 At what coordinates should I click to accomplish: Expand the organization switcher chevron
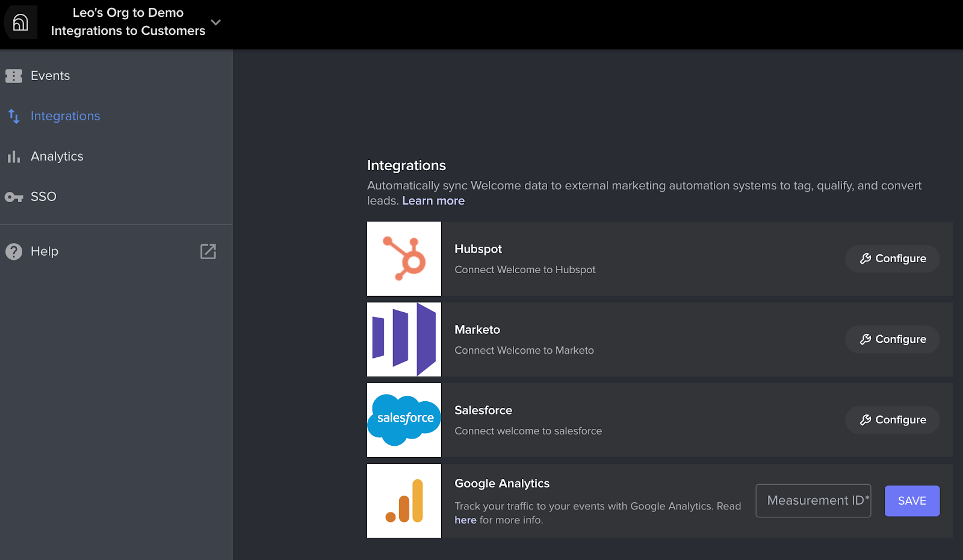[215, 22]
